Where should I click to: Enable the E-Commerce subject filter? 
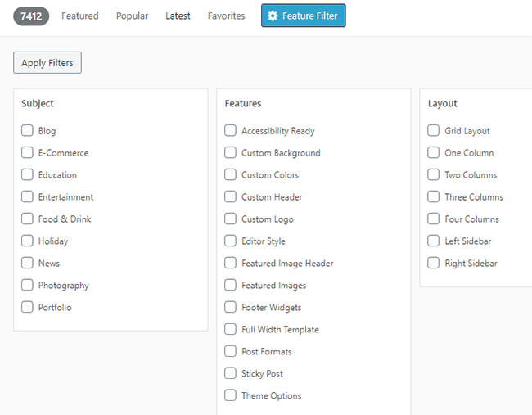28,152
